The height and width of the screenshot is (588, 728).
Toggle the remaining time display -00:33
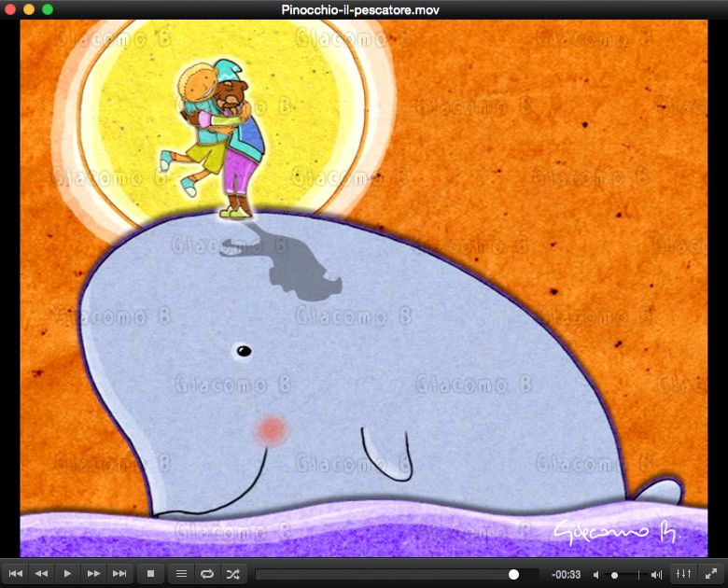point(566,575)
